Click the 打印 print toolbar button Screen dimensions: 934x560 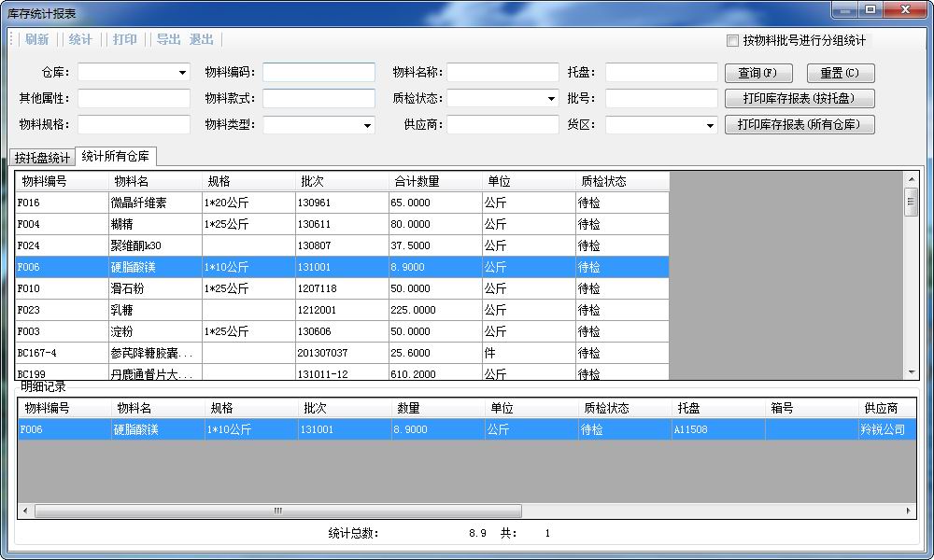(125, 39)
